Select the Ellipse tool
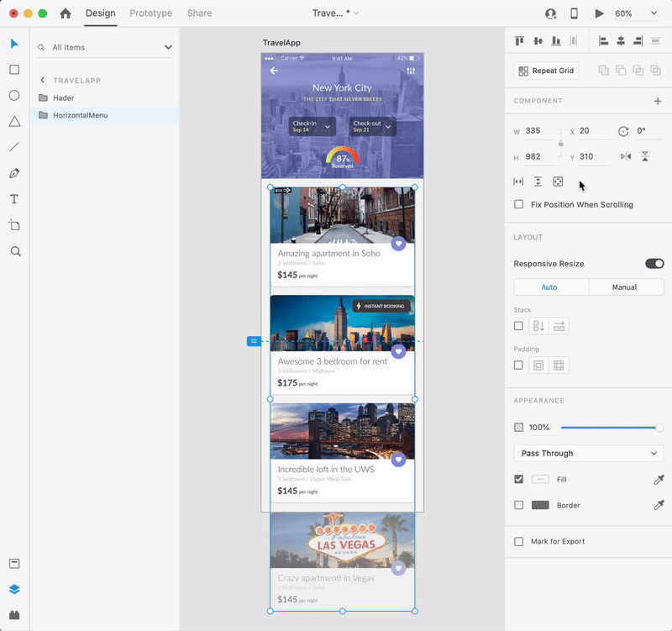Image resolution: width=672 pixels, height=631 pixels. pos(14,96)
